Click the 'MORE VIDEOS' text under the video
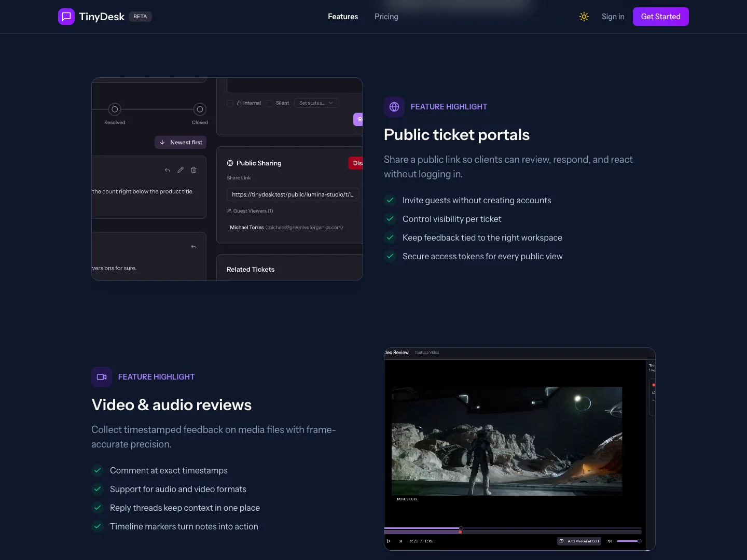This screenshot has width=747, height=560. coord(407,499)
